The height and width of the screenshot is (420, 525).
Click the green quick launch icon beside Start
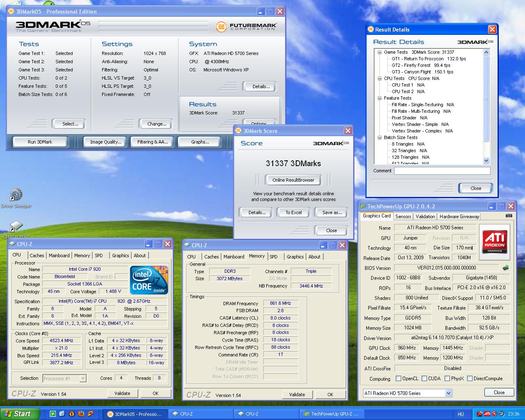tap(52, 414)
